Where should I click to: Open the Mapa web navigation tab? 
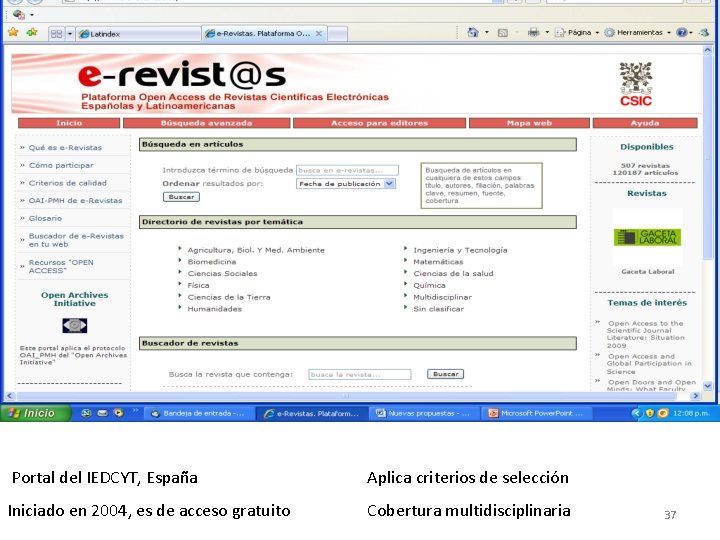coord(529,123)
